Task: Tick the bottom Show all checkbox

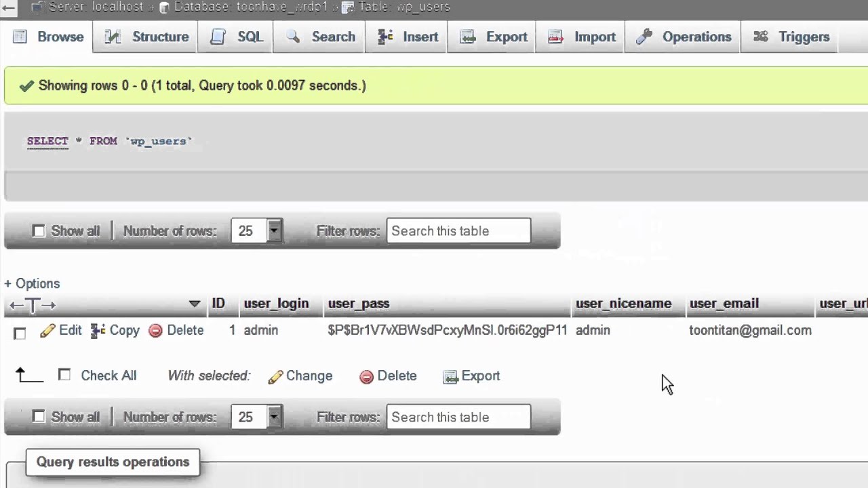Action: pos(39,416)
